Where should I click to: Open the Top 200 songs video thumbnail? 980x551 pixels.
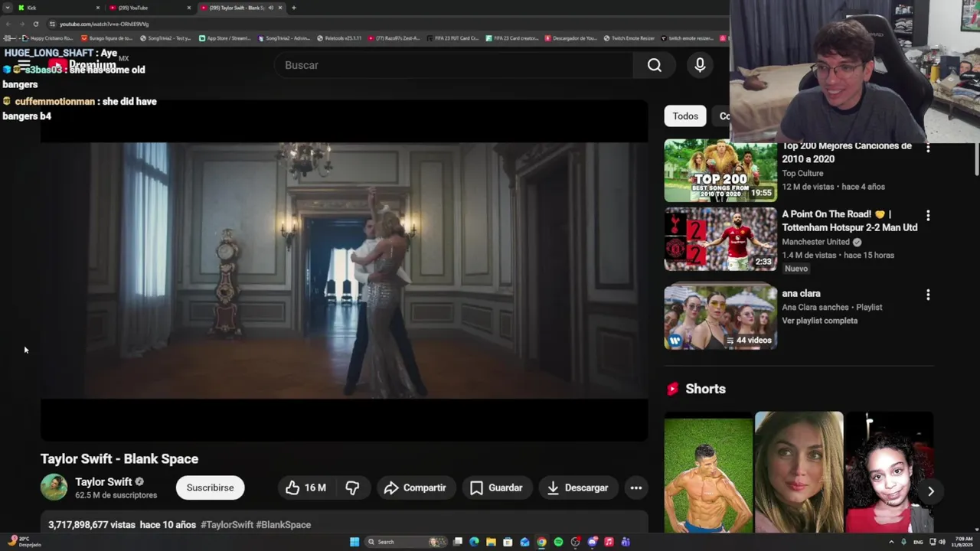coord(720,170)
